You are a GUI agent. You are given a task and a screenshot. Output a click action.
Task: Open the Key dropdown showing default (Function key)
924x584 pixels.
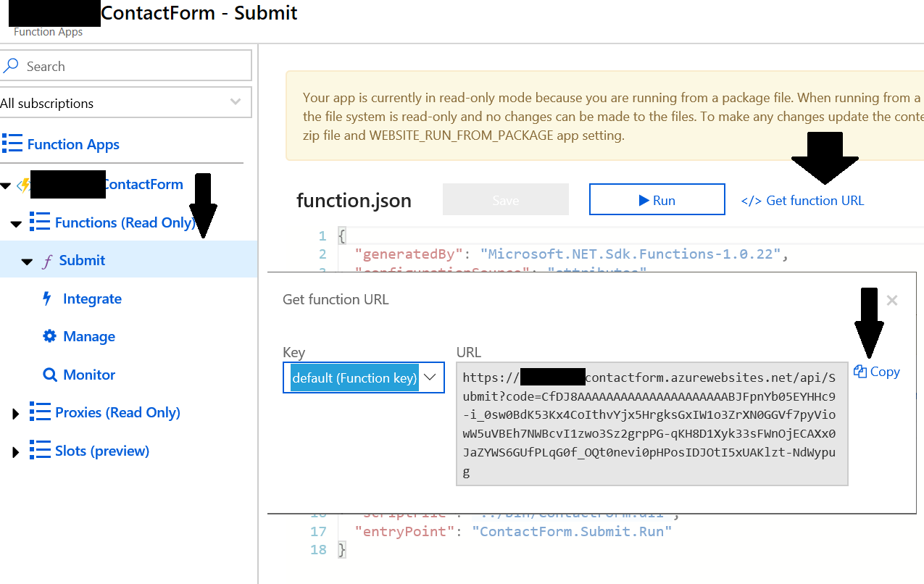pos(363,377)
